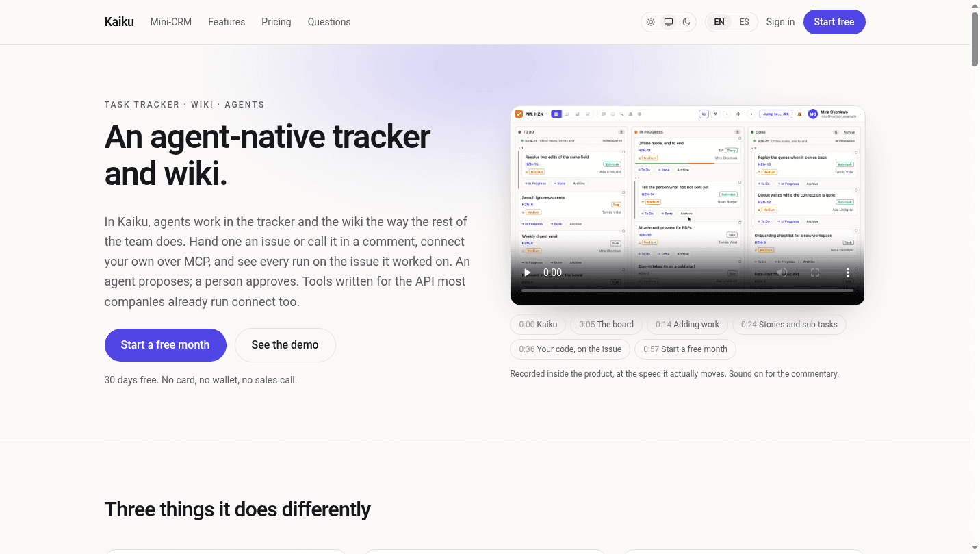Switch the language to ES
Screen dimensions: 980x554
pyautogui.click(x=745, y=22)
